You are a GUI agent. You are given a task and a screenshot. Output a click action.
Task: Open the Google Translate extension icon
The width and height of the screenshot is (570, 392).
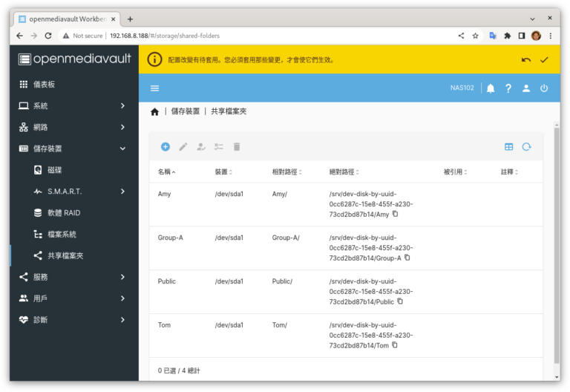(493, 36)
